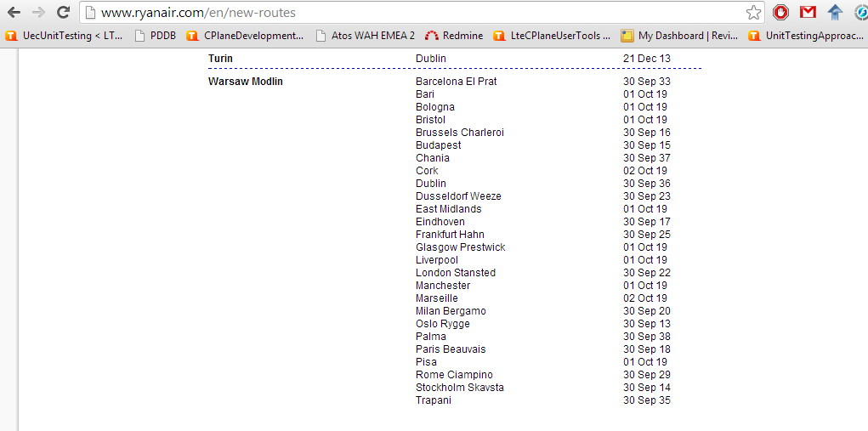Bookmark page using the star icon

point(753,12)
